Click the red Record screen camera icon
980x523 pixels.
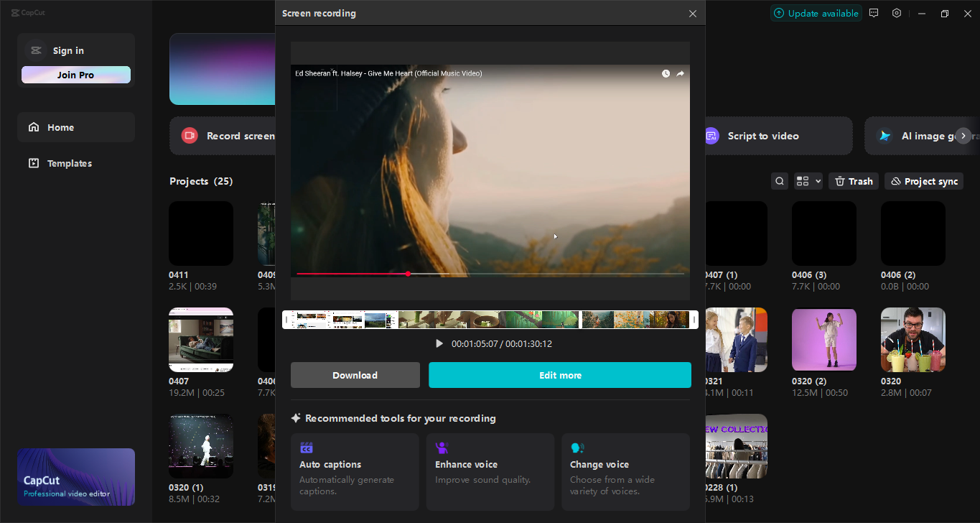[x=190, y=135]
